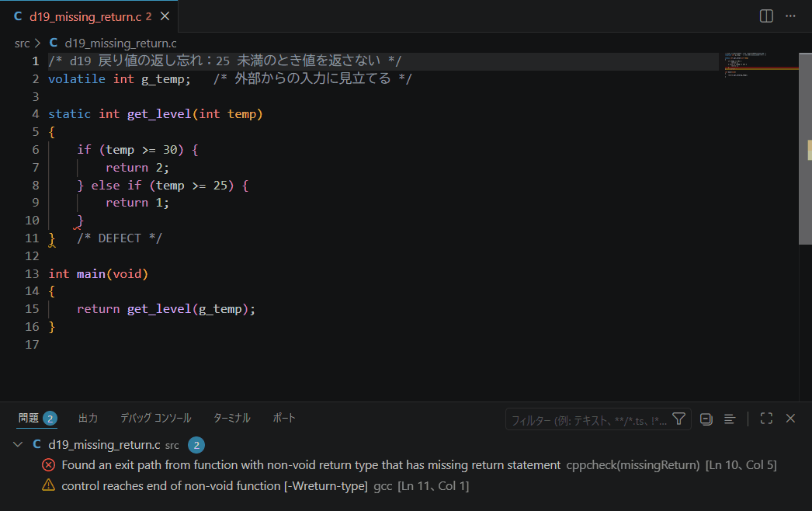The height and width of the screenshot is (511, 812).
Task: Collapse all problems in the panel
Action: click(706, 419)
